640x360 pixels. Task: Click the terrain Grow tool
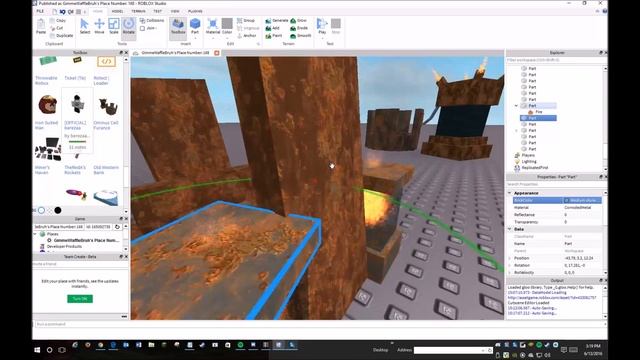coord(299,20)
